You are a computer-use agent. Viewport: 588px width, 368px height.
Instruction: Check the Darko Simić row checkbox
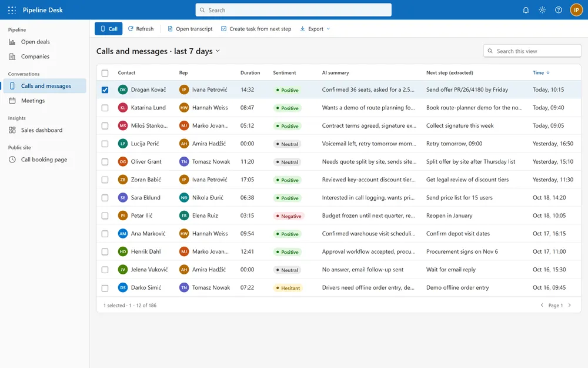click(x=105, y=288)
